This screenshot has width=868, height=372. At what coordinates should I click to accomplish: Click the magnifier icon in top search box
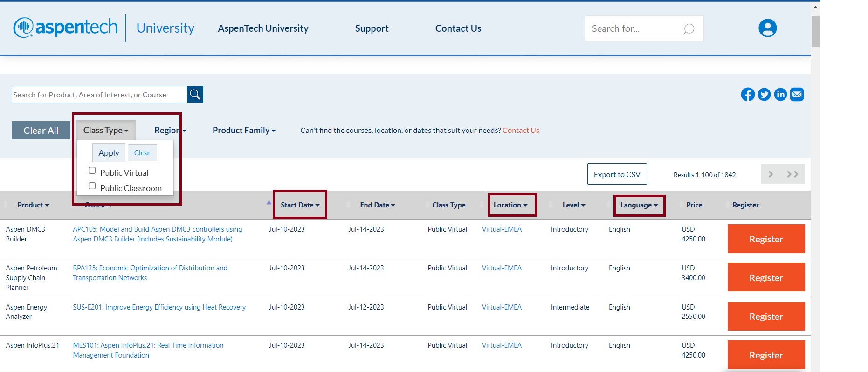(x=689, y=29)
